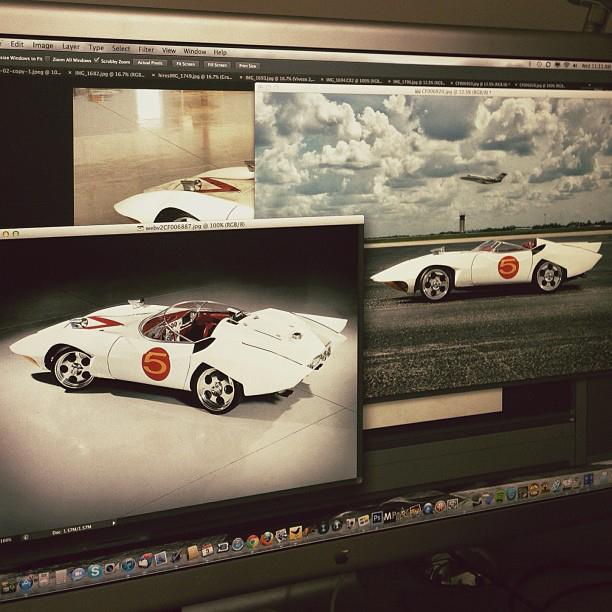Switch to the hiresIMG_1749.jpg document tab
This screenshot has width=612, height=612.
click(194, 76)
